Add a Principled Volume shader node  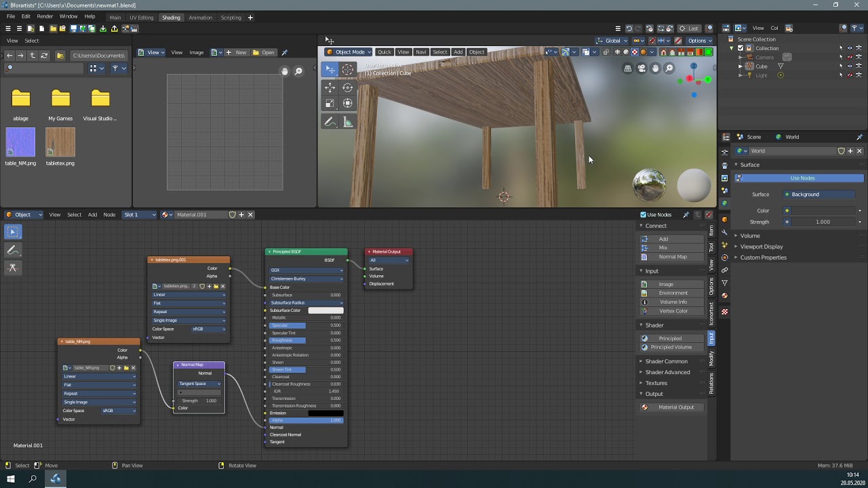tap(671, 348)
